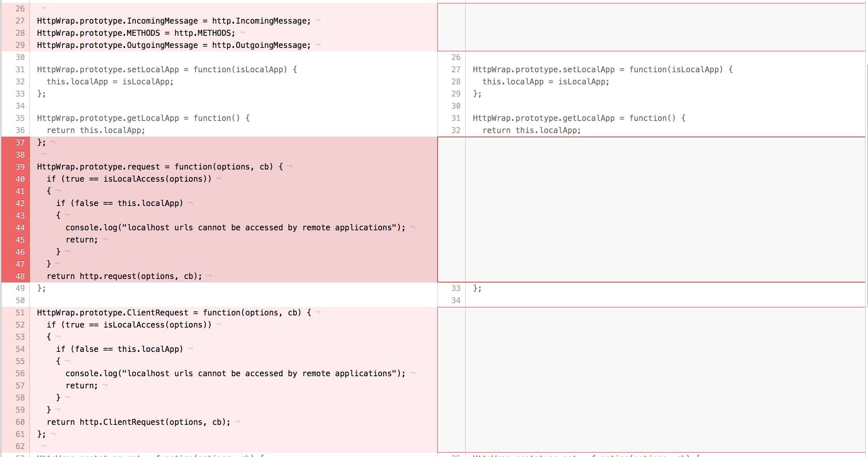868x457 pixels.
Task: Click 'if (false == this.localApp)' on line 42
Action: (x=119, y=203)
